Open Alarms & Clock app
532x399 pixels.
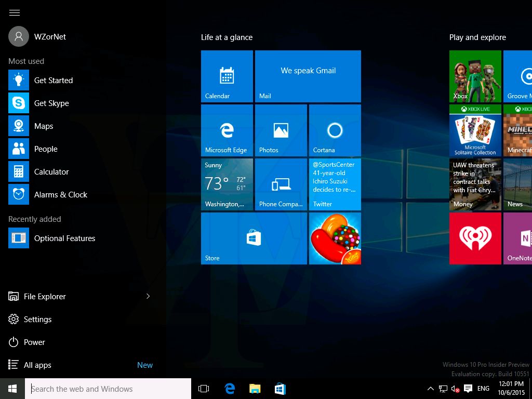(60, 195)
